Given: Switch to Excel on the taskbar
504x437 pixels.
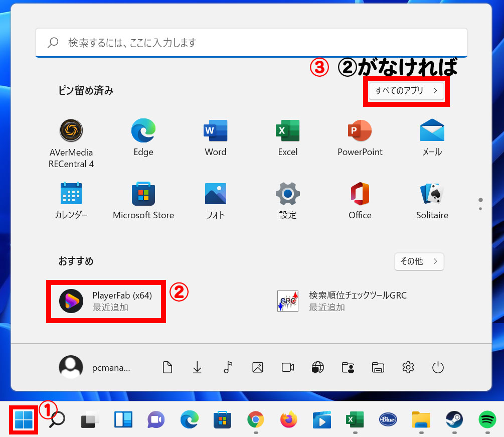Looking at the screenshot, I should [x=355, y=419].
